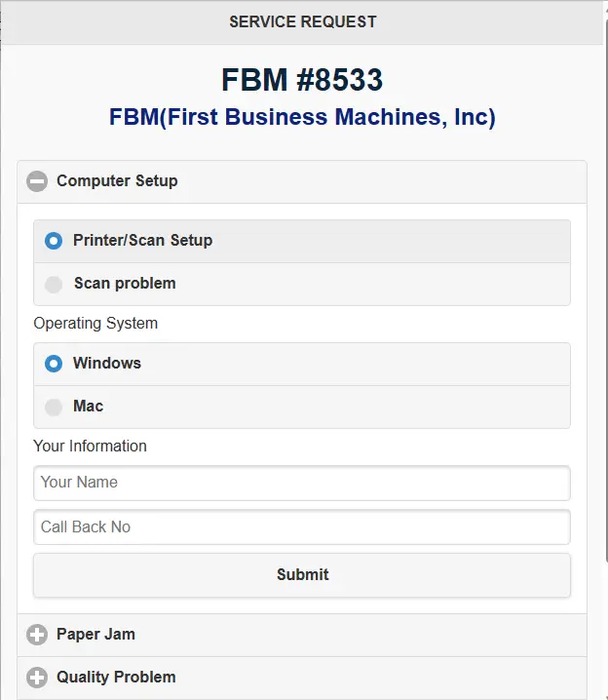Screen dimensions: 608x700
Task: Click the Your Information label
Action: click(90, 447)
